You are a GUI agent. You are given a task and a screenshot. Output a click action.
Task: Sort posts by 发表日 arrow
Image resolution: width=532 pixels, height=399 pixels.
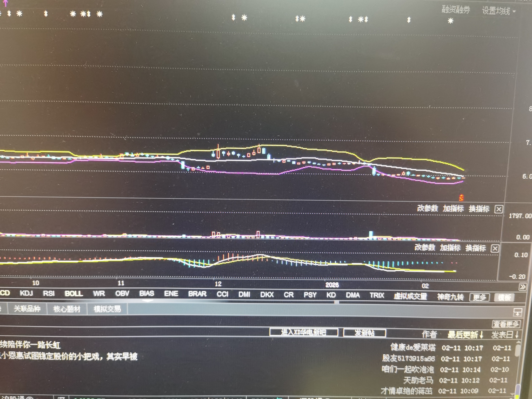(x=517, y=334)
